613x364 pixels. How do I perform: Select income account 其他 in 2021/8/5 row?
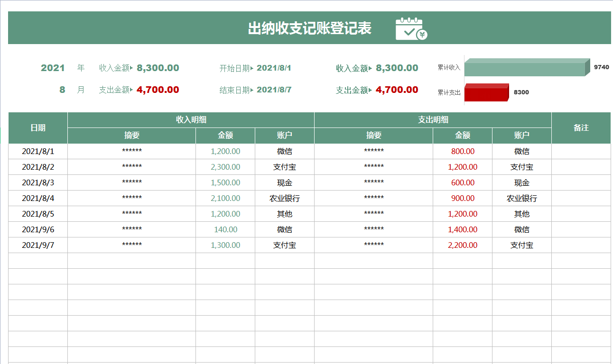[285, 214]
